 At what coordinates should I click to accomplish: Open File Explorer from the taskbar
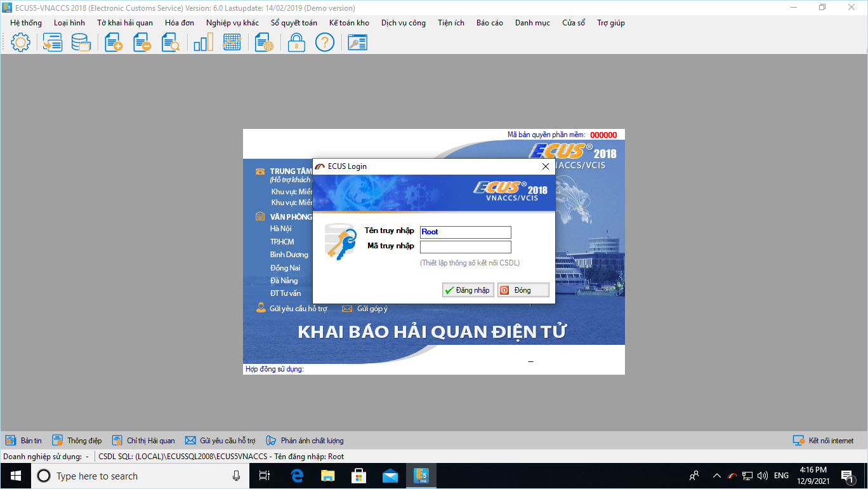click(327, 476)
